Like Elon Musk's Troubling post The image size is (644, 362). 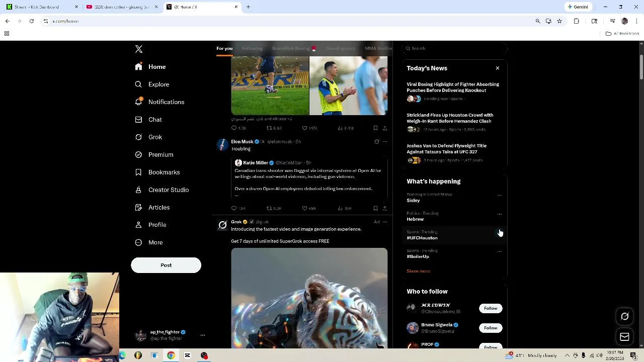click(309, 208)
